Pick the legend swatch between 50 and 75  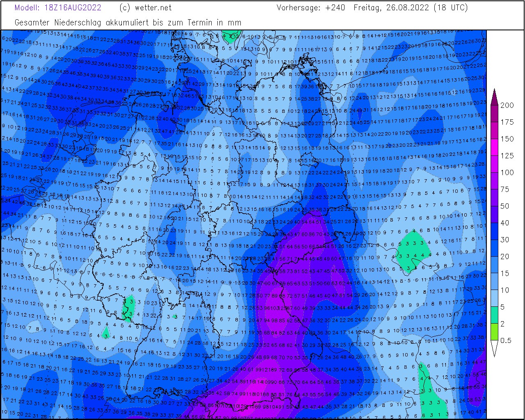[x=494, y=198]
